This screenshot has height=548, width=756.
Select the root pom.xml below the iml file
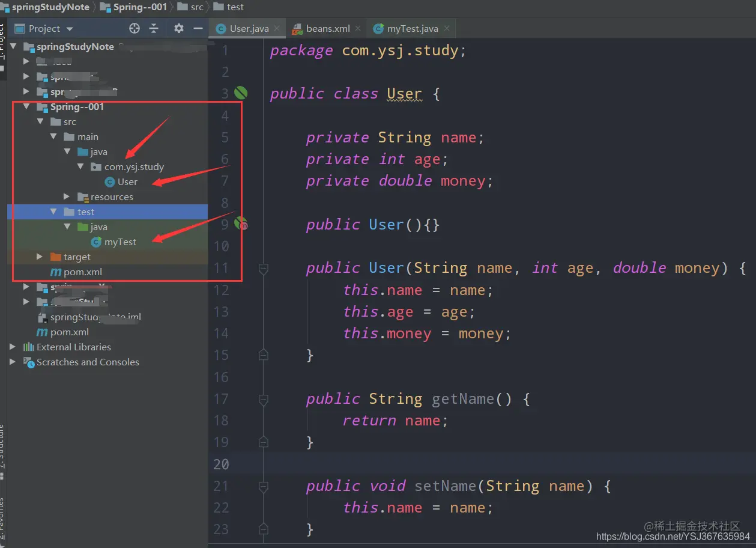(70, 332)
